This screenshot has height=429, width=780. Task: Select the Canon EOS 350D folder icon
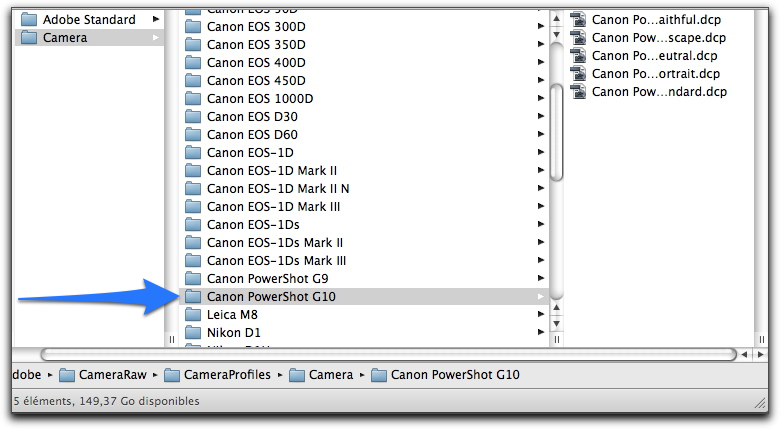click(x=193, y=44)
